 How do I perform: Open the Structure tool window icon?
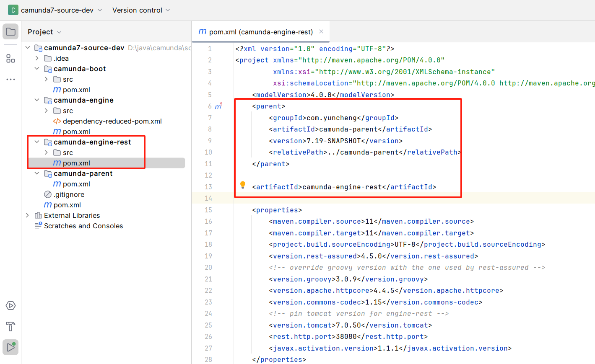pyautogui.click(x=10, y=59)
